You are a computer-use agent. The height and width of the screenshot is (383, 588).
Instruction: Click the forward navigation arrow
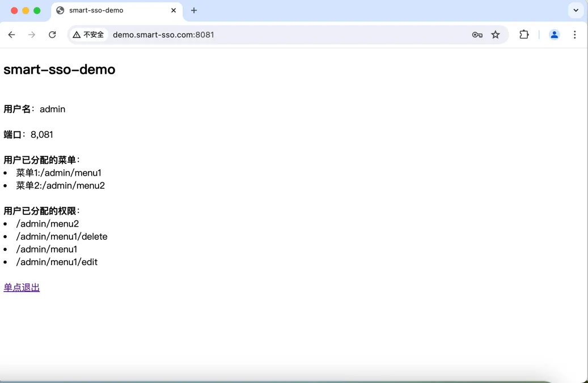click(32, 35)
